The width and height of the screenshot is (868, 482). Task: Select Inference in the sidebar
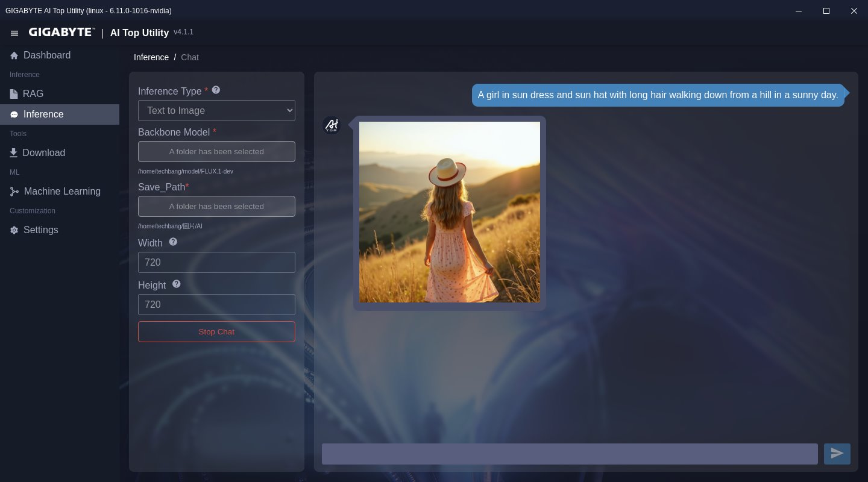coord(43,114)
